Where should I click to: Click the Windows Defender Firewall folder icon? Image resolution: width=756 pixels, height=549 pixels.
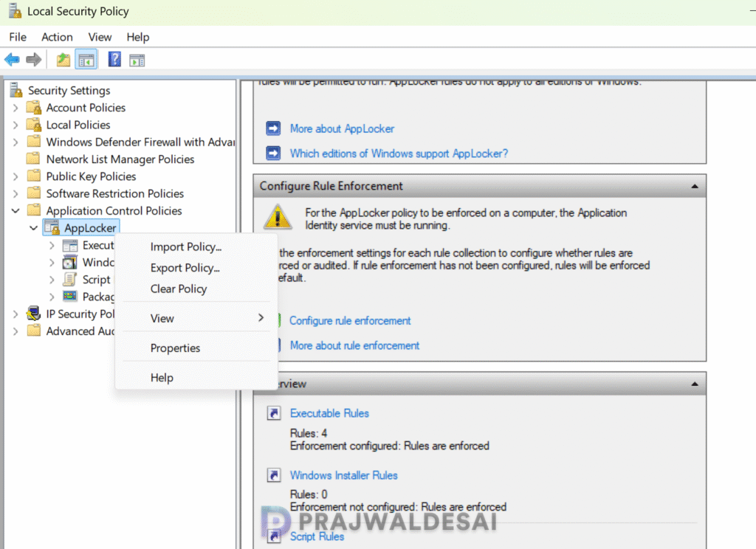click(x=34, y=141)
